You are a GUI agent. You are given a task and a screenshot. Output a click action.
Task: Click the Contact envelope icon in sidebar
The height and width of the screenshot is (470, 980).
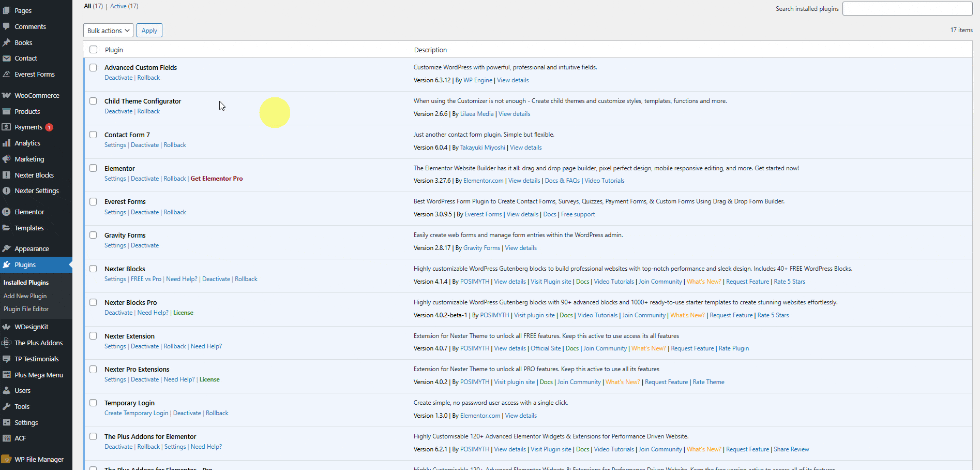point(6,58)
